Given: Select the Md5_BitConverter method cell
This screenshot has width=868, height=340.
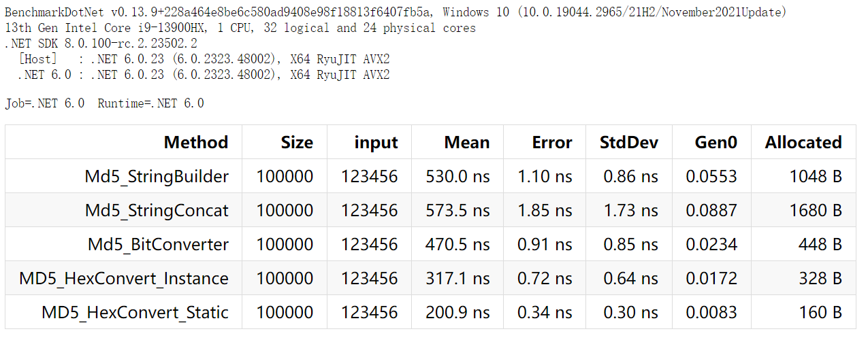Looking at the screenshot, I should [x=158, y=245].
